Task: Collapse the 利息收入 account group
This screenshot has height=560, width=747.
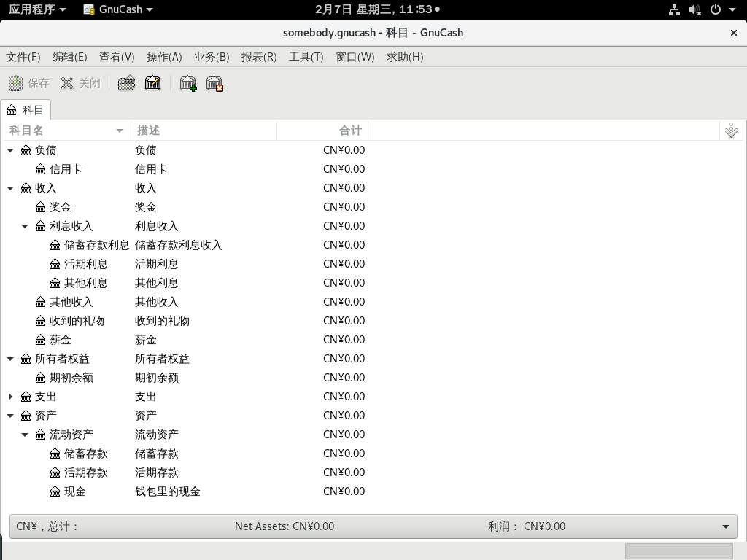Action: pyautogui.click(x=25, y=226)
